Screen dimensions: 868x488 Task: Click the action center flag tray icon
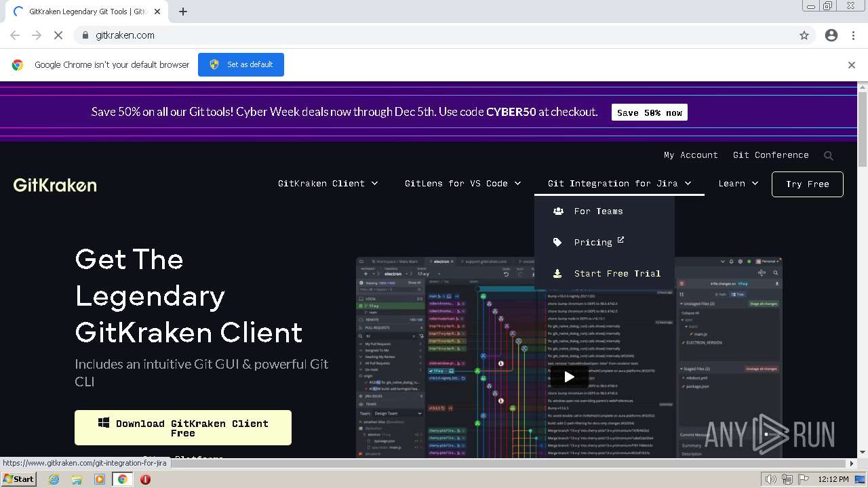[x=804, y=479]
